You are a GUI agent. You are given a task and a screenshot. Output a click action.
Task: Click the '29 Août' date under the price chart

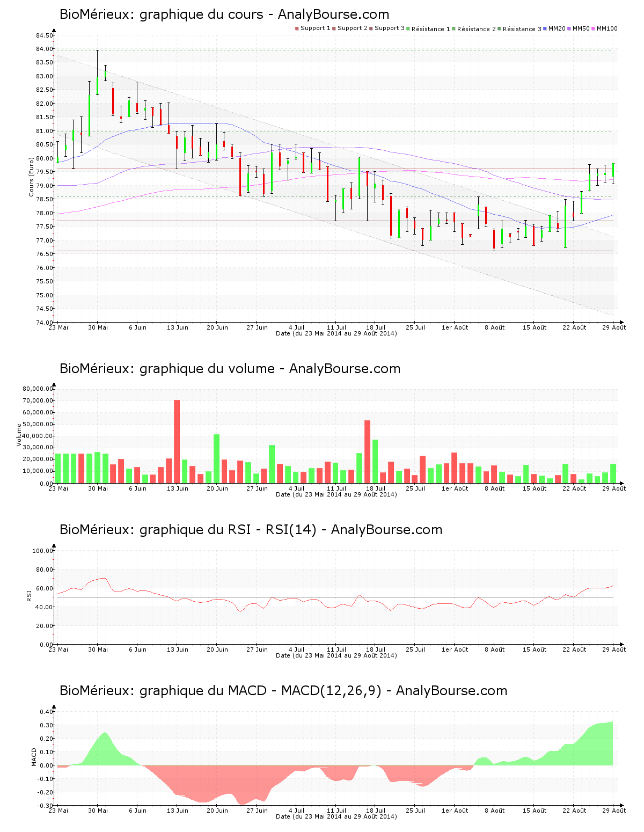click(x=614, y=327)
